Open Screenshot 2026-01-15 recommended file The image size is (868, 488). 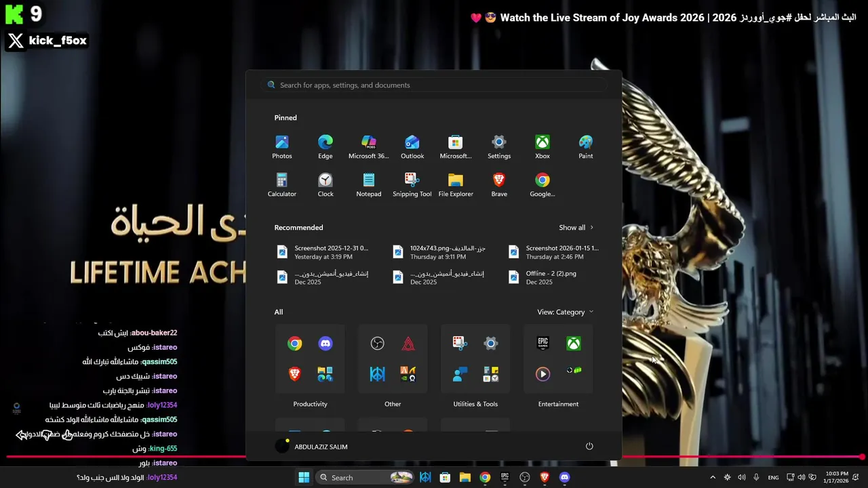pyautogui.click(x=556, y=252)
